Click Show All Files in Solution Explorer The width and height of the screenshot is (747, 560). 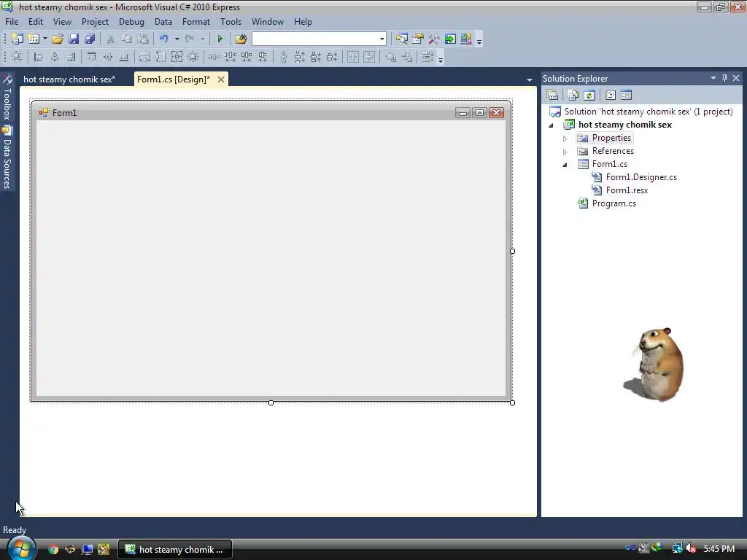coord(573,96)
